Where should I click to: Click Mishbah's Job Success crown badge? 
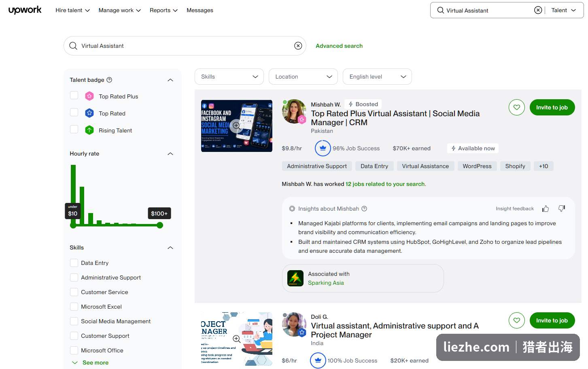[x=323, y=148]
